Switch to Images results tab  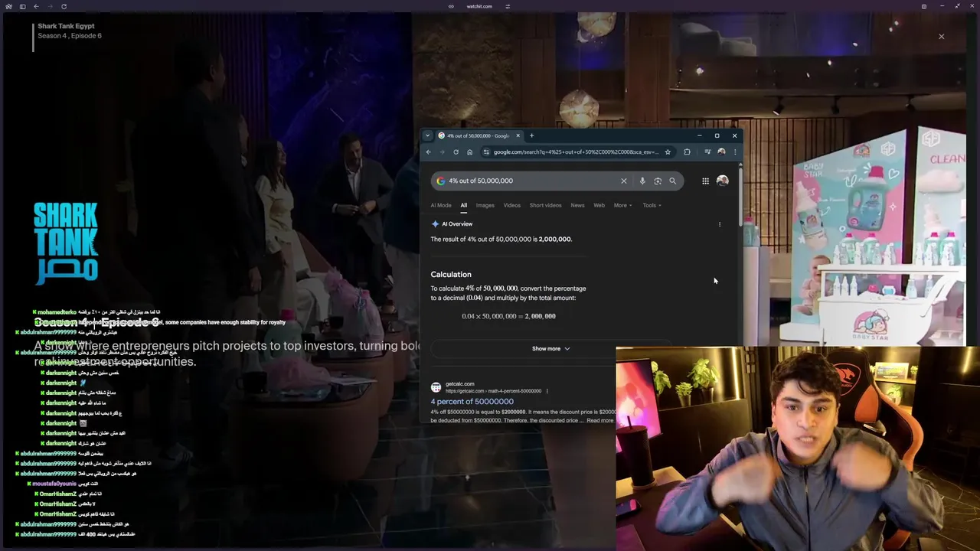pos(485,205)
